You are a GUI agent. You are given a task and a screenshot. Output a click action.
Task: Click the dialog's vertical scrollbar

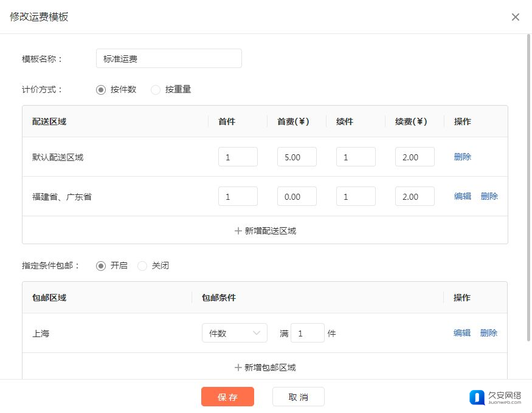528,182
